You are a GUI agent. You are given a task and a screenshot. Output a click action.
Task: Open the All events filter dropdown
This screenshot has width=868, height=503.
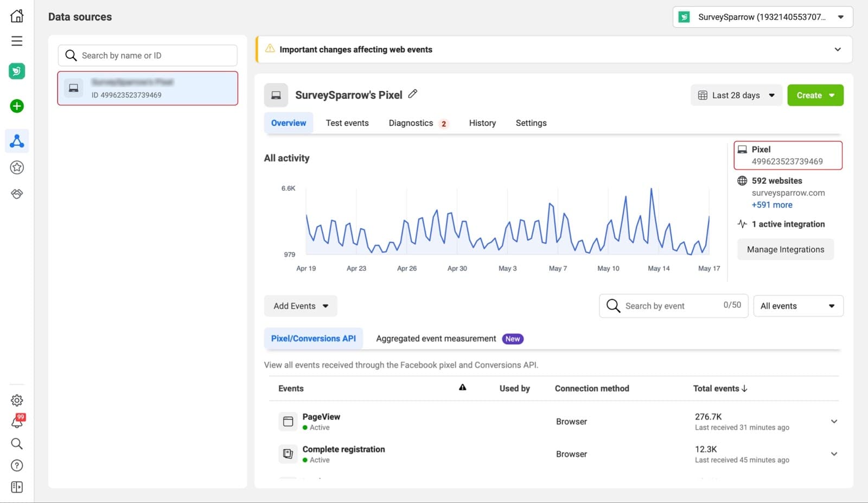pyautogui.click(x=798, y=306)
